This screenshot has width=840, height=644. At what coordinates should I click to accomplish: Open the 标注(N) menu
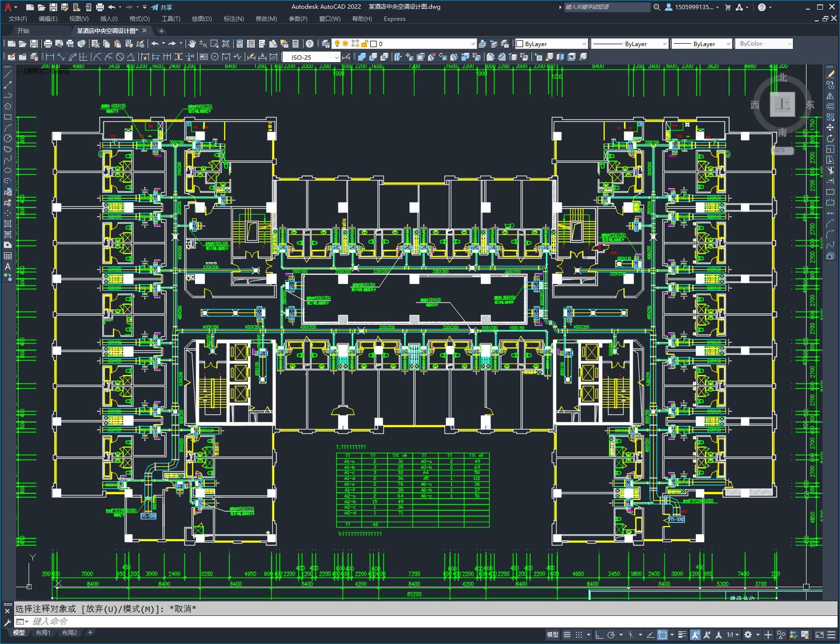click(233, 19)
